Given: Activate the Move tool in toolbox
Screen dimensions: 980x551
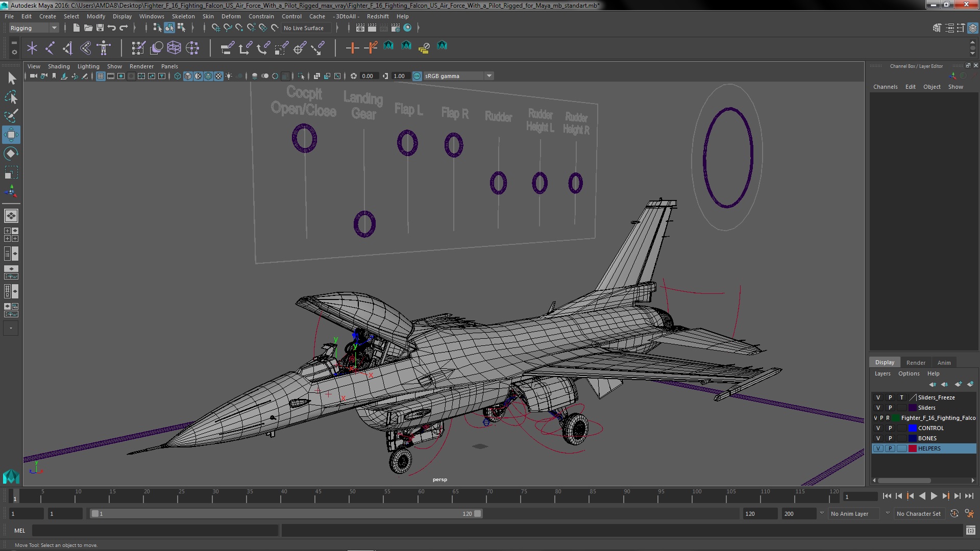Looking at the screenshot, I should (x=11, y=135).
